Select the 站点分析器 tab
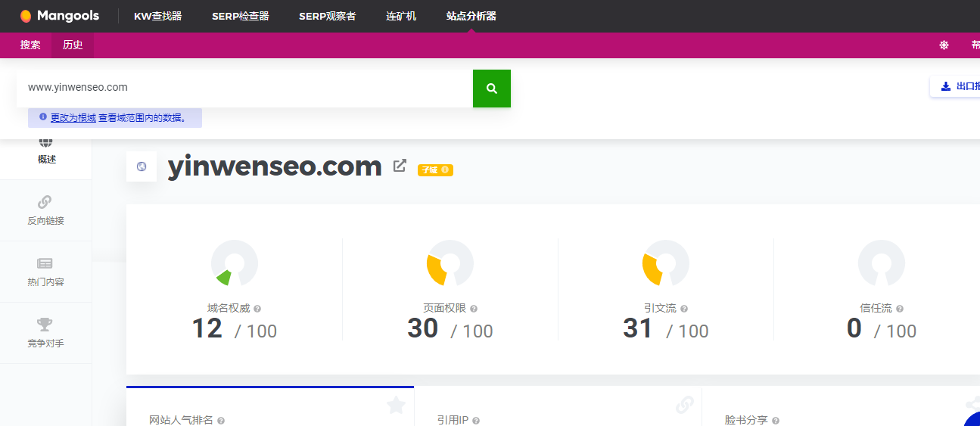The height and width of the screenshot is (426, 980). pos(471,16)
